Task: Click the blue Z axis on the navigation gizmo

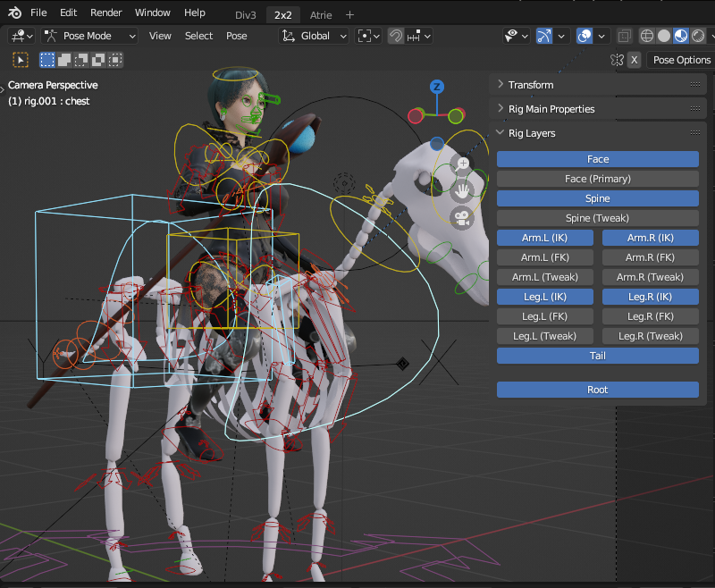Action: pyautogui.click(x=435, y=88)
